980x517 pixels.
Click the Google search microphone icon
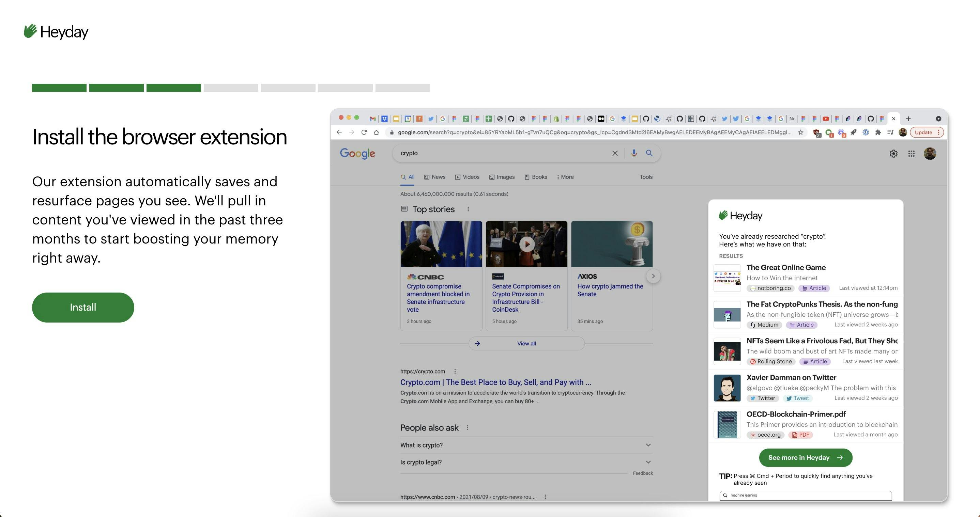[632, 153]
